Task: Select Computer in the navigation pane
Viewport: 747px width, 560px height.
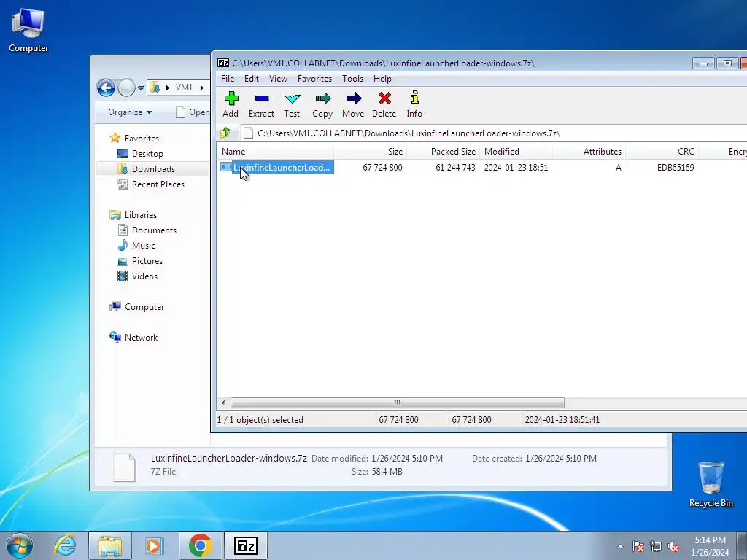Action: [144, 307]
